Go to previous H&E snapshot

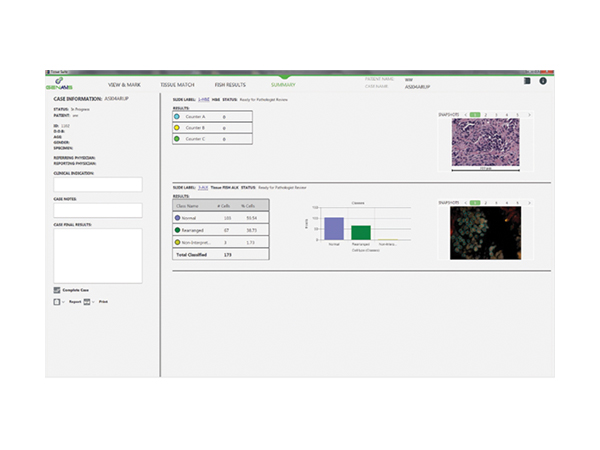tap(465, 115)
